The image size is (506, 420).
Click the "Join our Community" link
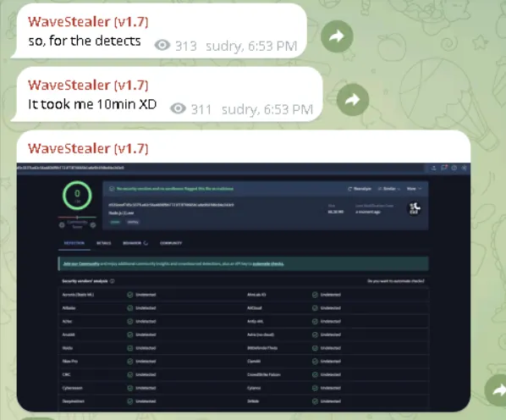[x=81, y=263]
